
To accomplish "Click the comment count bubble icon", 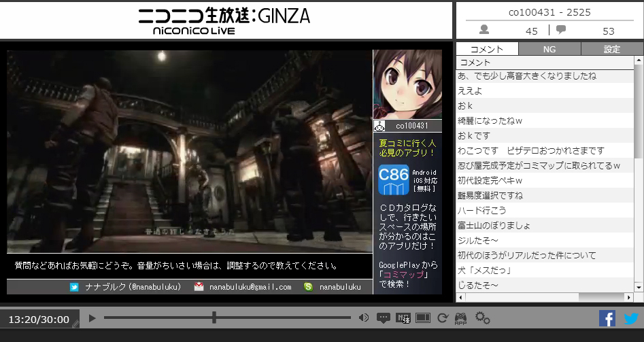I will 561,29.
